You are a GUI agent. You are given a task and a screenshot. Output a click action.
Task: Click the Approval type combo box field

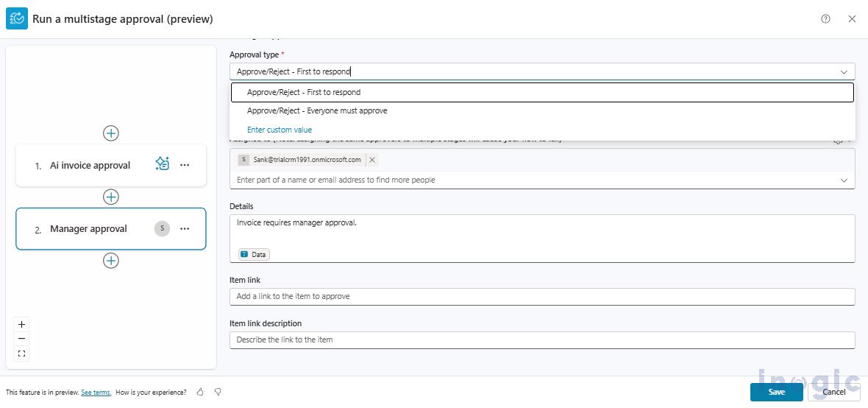542,71
